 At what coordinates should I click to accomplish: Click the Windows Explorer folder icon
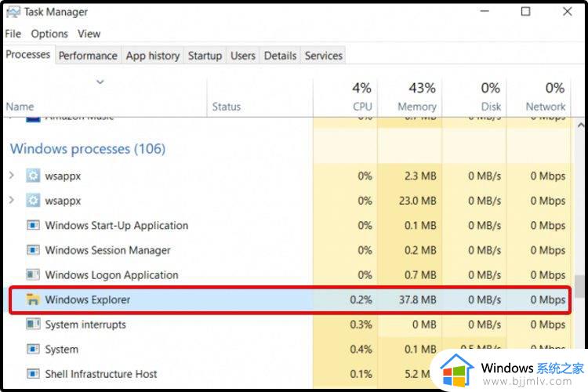pyautogui.click(x=33, y=299)
